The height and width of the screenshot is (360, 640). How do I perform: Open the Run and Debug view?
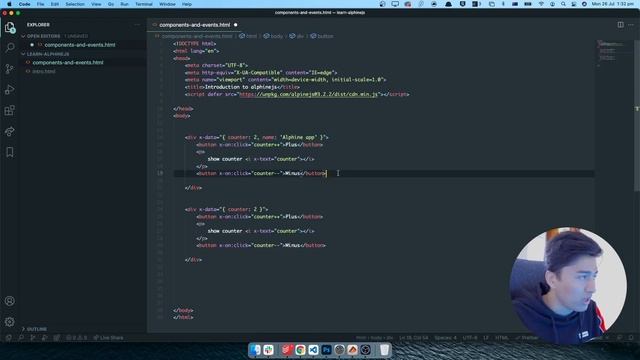(10, 89)
